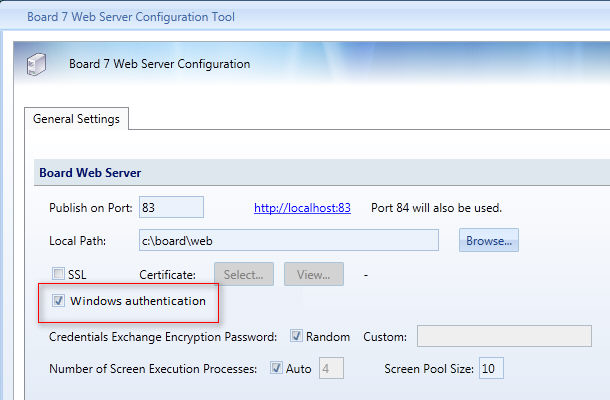This screenshot has height=400, width=610.
Task: Click the execution processes number field showing 4
Action: tap(331, 368)
